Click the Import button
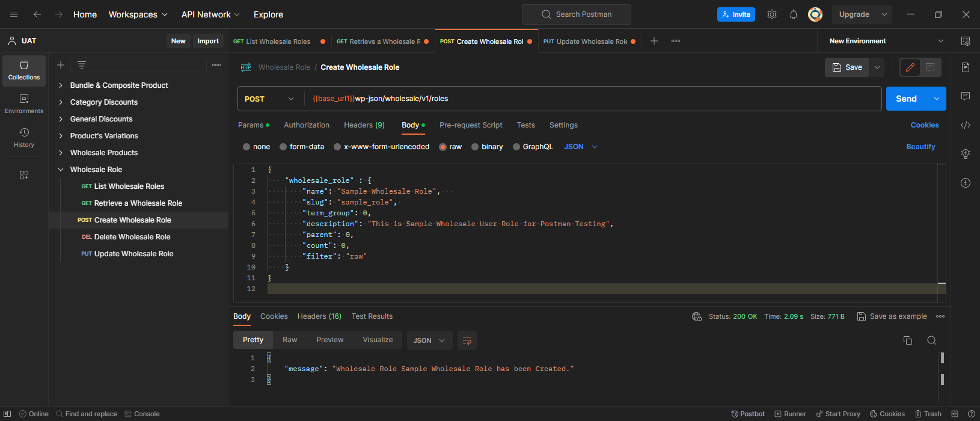 pos(208,41)
